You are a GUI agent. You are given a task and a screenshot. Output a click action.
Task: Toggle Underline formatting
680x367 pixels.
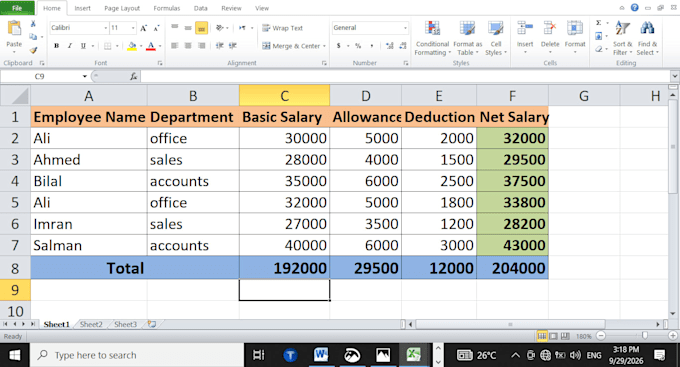83,46
